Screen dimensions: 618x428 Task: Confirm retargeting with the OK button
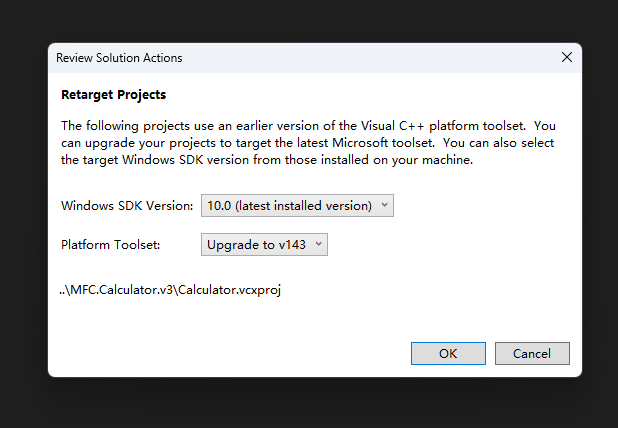448,353
